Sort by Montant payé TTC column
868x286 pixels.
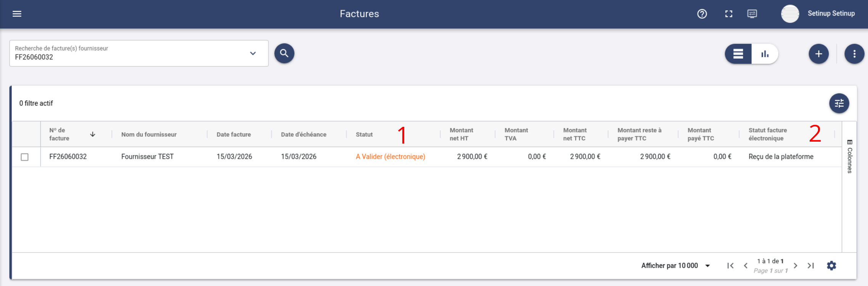pyautogui.click(x=701, y=134)
